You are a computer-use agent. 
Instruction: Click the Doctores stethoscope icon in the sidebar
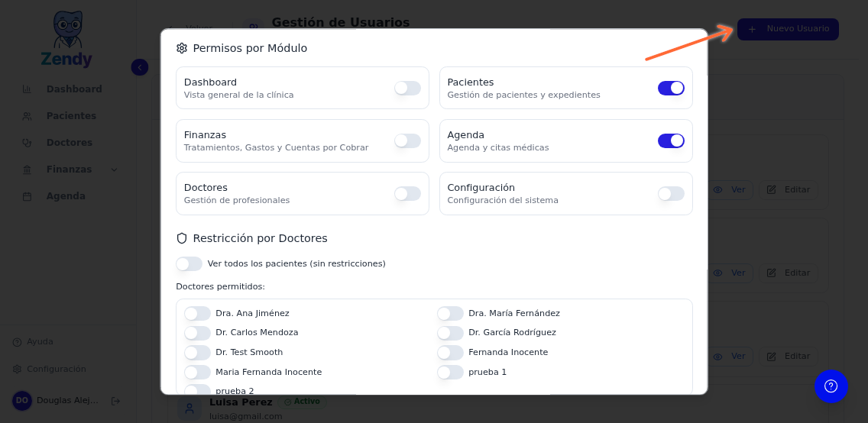pyautogui.click(x=27, y=143)
